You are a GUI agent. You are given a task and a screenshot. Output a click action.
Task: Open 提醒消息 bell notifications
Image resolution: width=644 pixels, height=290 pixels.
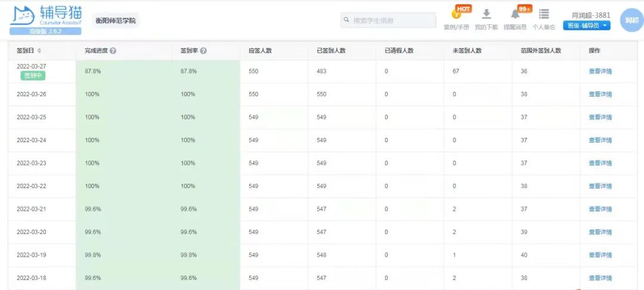click(515, 14)
